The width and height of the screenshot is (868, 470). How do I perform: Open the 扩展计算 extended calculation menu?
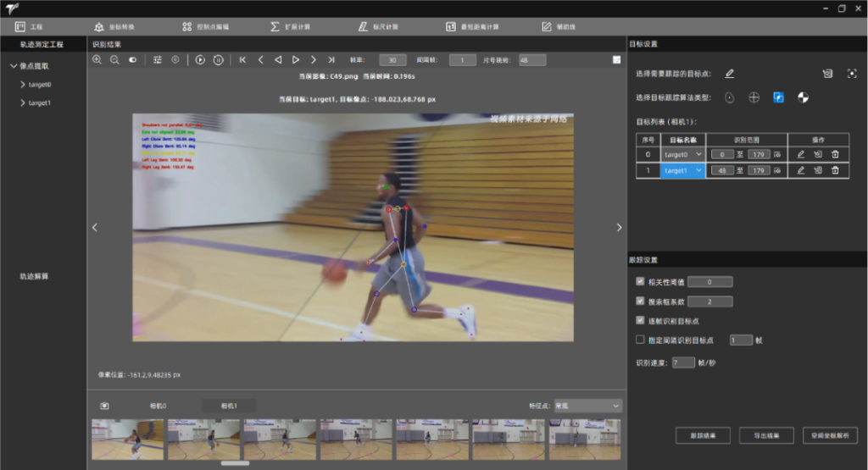tap(291, 26)
